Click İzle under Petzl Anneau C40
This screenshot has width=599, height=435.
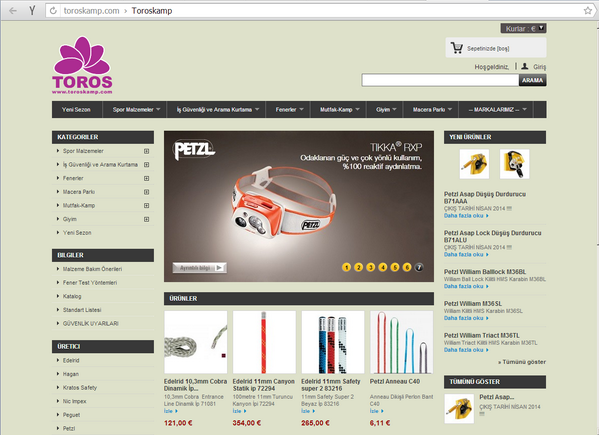click(376, 411)
